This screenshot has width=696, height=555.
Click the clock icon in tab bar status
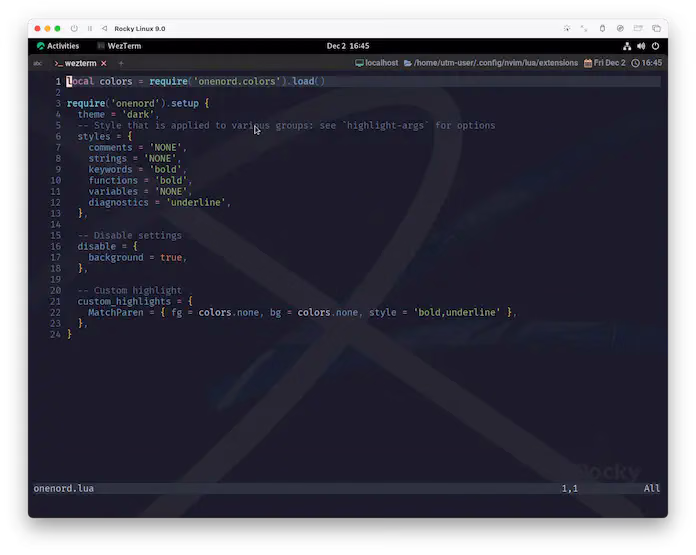click(x=635, y=63)
